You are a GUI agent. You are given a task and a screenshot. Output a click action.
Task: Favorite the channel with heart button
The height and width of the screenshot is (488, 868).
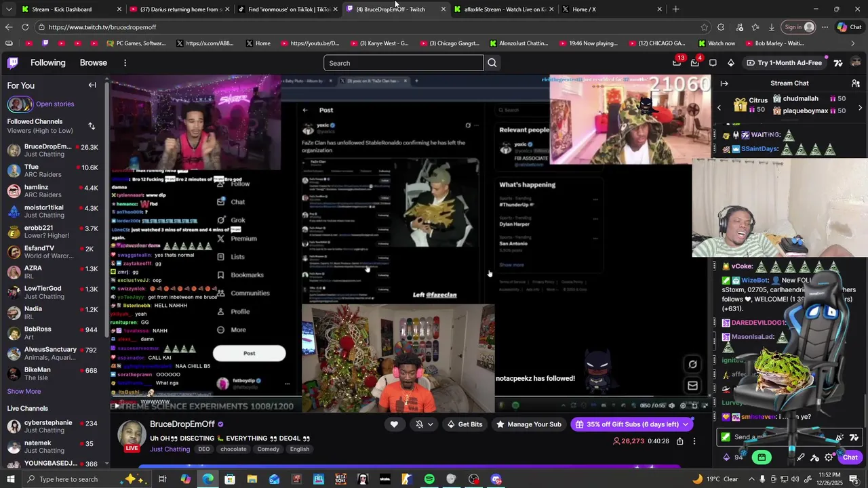[394, 424]
